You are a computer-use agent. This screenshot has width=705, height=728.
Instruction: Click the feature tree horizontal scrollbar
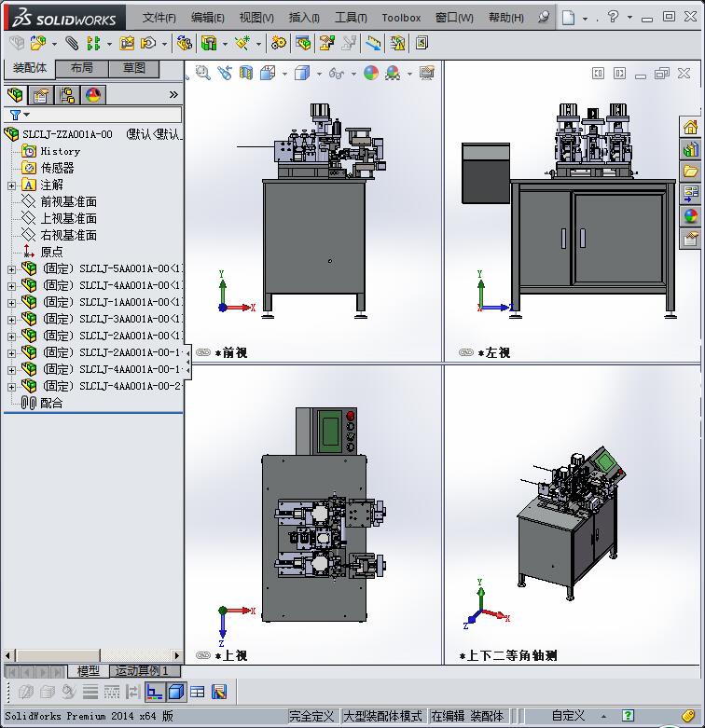tap(59, 655)
